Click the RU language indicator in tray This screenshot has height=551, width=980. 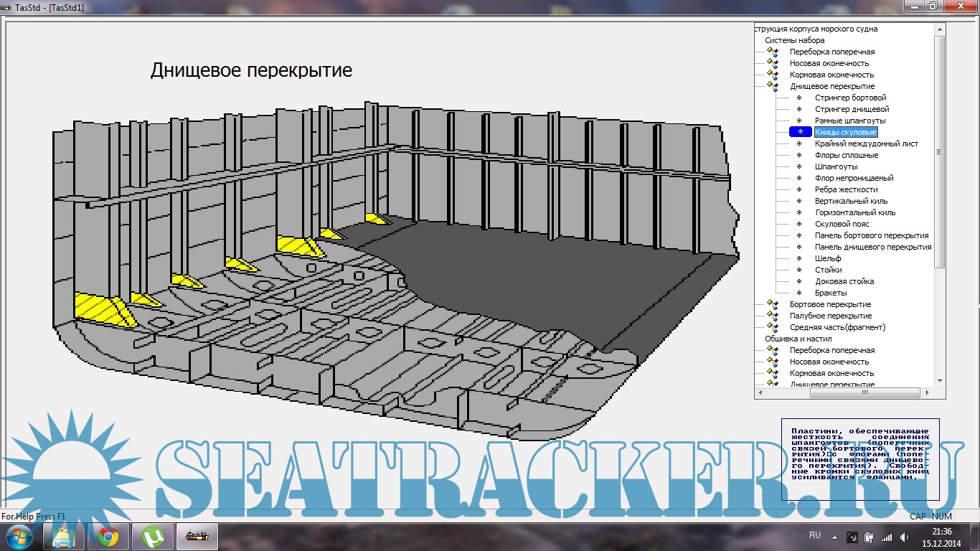815,535
